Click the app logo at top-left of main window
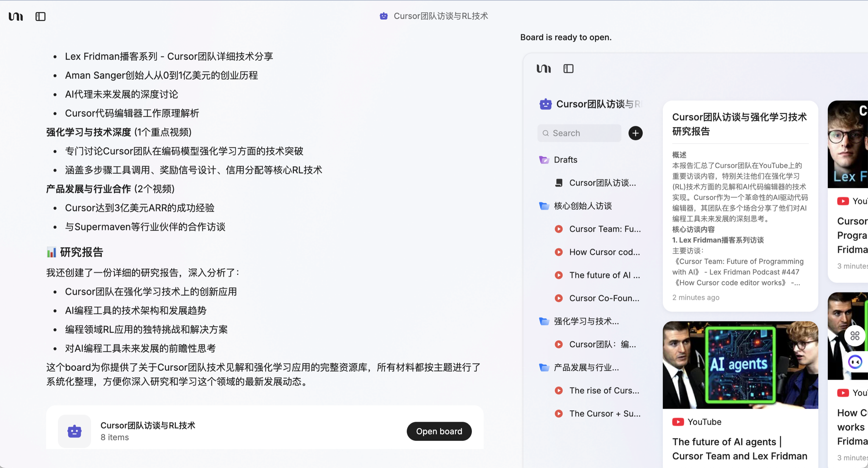 (x=16, y=16)
